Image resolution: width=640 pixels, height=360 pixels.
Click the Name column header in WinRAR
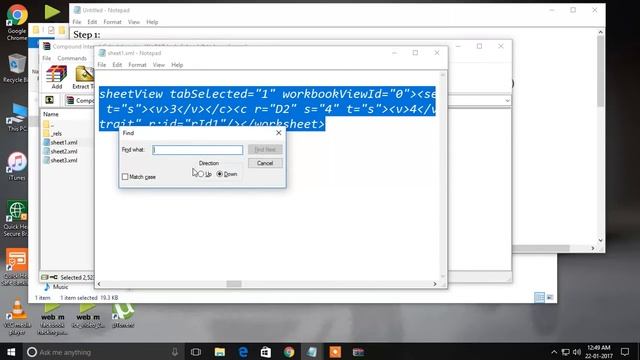pyautogui.click(x=51, y=114)
